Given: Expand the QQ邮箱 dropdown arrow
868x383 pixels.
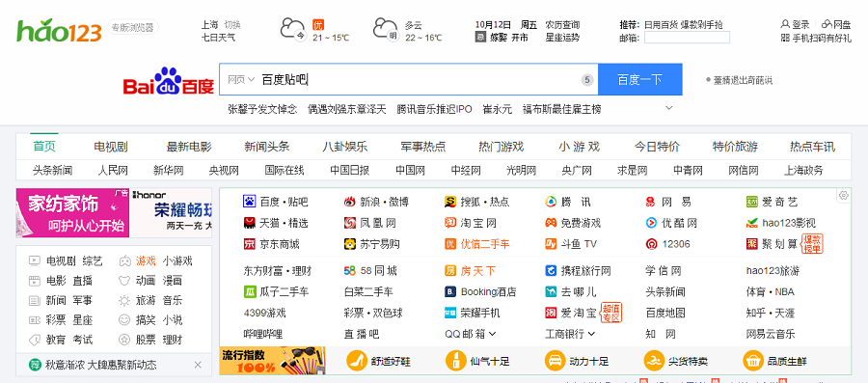Looking at the screenshot, I should click(492, 334).
